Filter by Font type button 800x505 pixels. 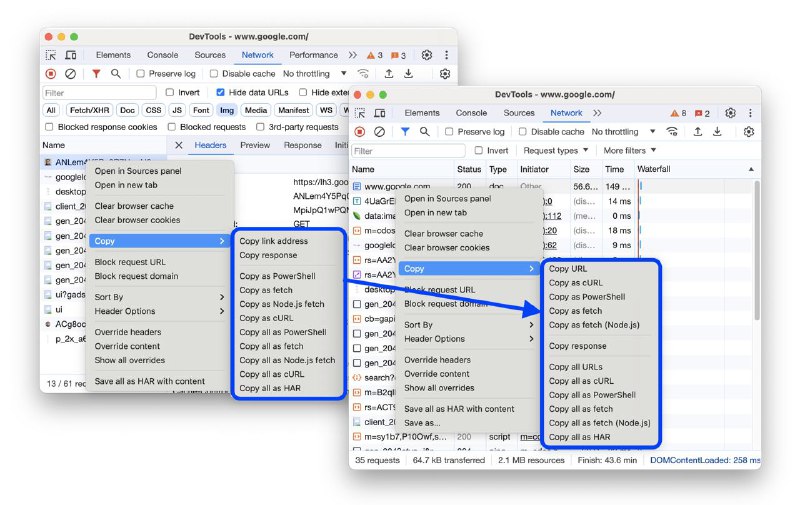(201, 110)
